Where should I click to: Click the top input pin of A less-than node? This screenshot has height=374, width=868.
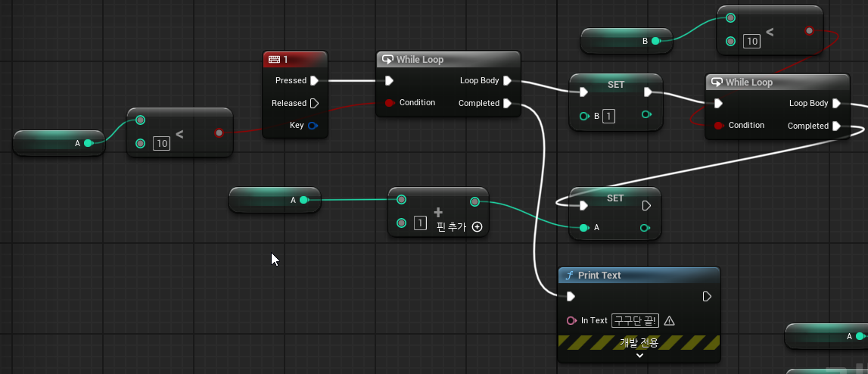[x=141, y=120]
